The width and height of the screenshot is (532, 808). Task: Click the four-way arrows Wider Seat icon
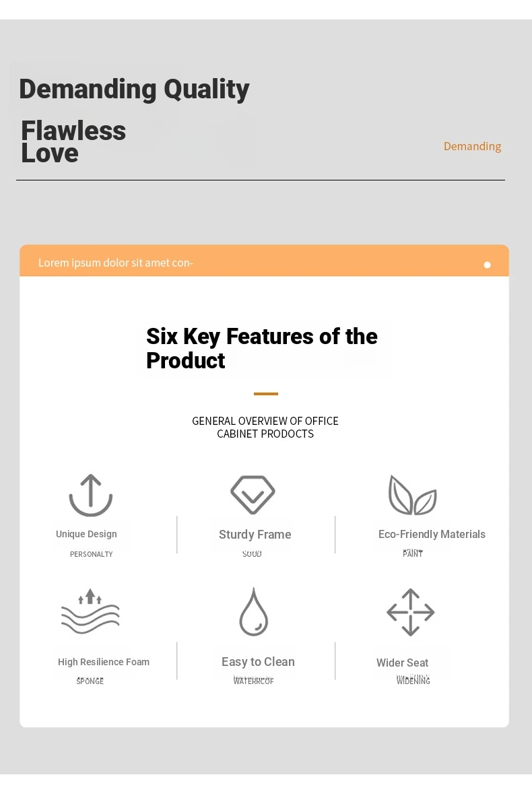pyautogui.click(x=411, y=612)
